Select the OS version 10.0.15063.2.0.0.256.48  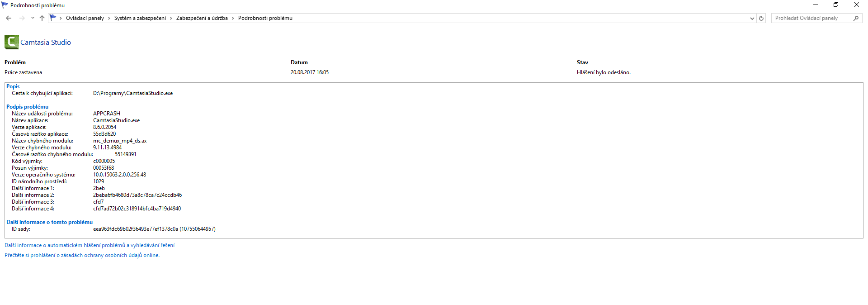pyautogui.click(x=120, y=175)
